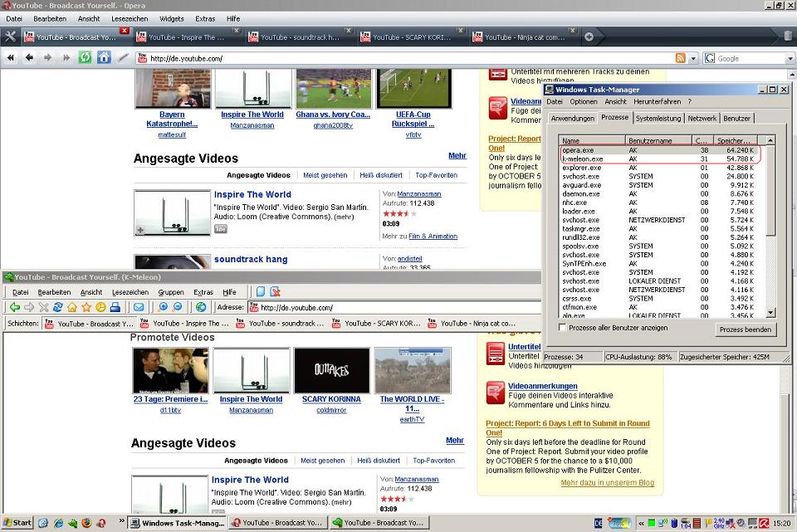Go forward in Opera toolbar
This screenshot has width=797, height=532.
click(48, 58)
